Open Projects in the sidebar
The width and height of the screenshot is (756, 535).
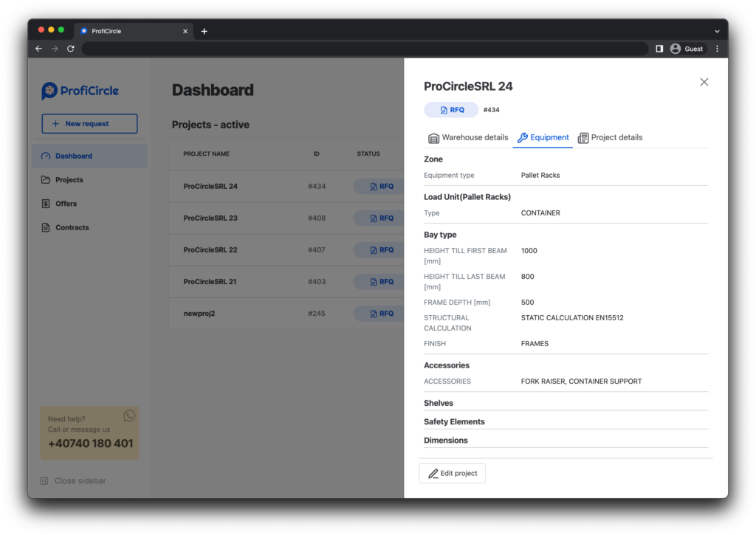tap(89, 180)
